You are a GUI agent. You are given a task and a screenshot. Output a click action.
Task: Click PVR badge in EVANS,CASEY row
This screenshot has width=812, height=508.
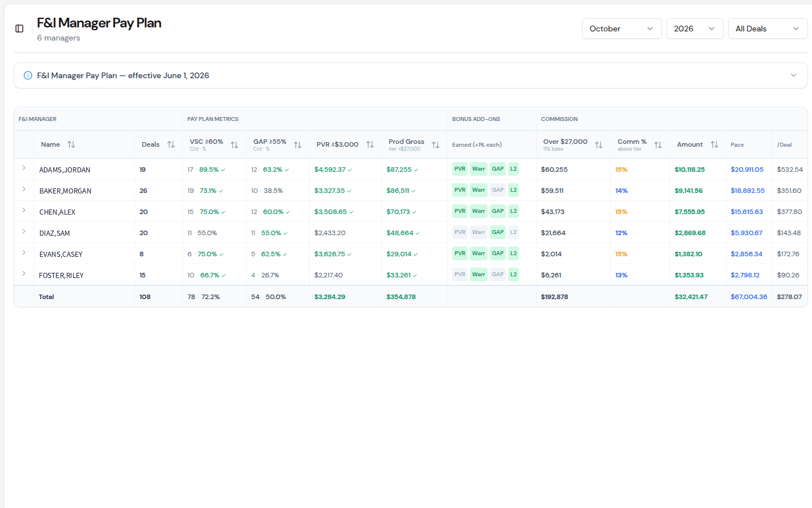pos(460,253)
